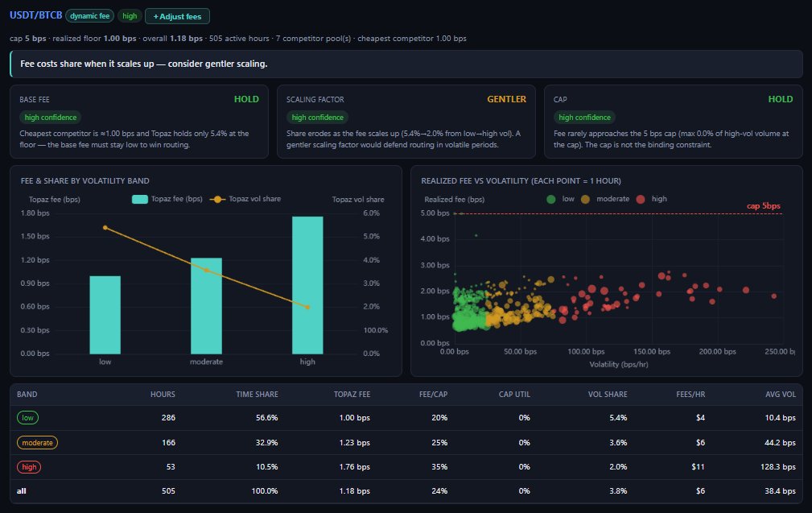This screenshot has height=513, width=812.
Task: Toggle the moderate legend dot in scatter chart
Action: pyautogui.click(x=585, y=199)
